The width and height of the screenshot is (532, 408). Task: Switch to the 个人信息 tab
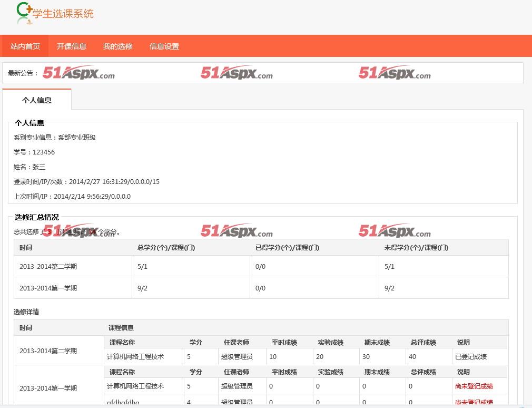37,100
